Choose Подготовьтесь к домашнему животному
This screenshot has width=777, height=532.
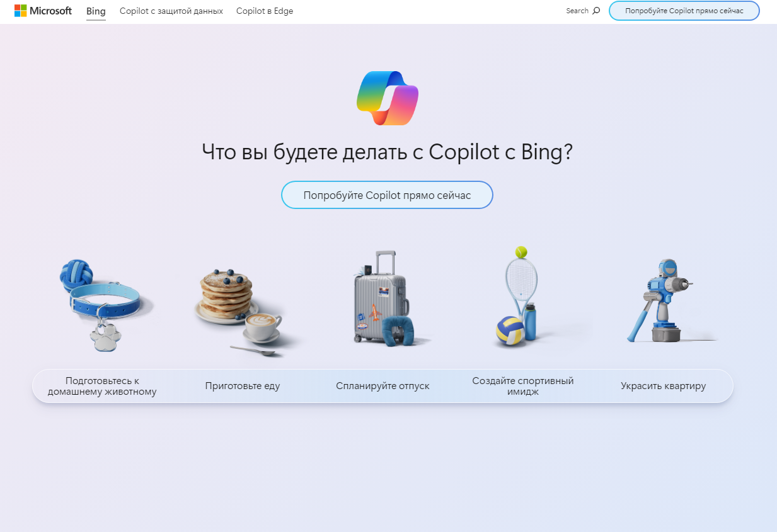click(x=102, y=386)
